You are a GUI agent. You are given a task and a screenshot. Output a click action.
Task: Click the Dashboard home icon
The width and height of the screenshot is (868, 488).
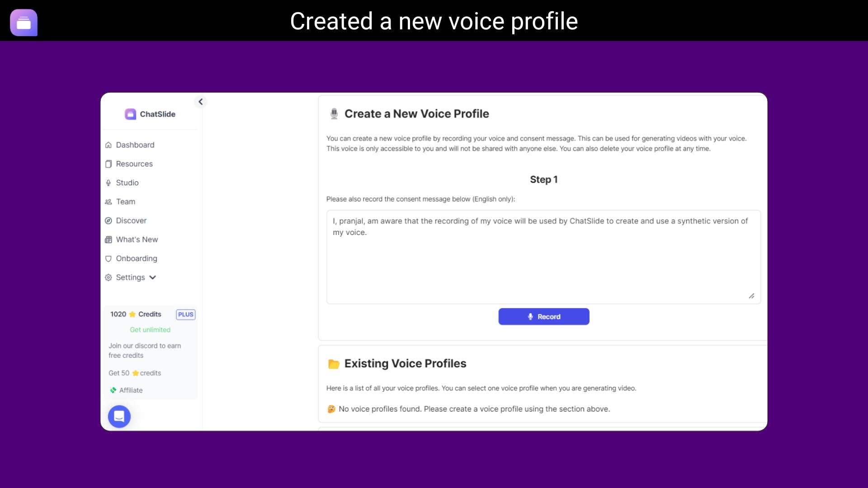[x=108, y=145]
